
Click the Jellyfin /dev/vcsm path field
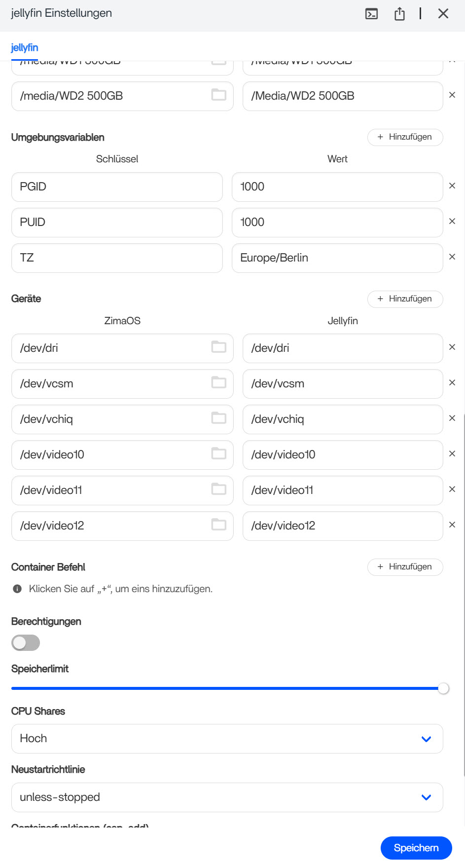[343, 384]
